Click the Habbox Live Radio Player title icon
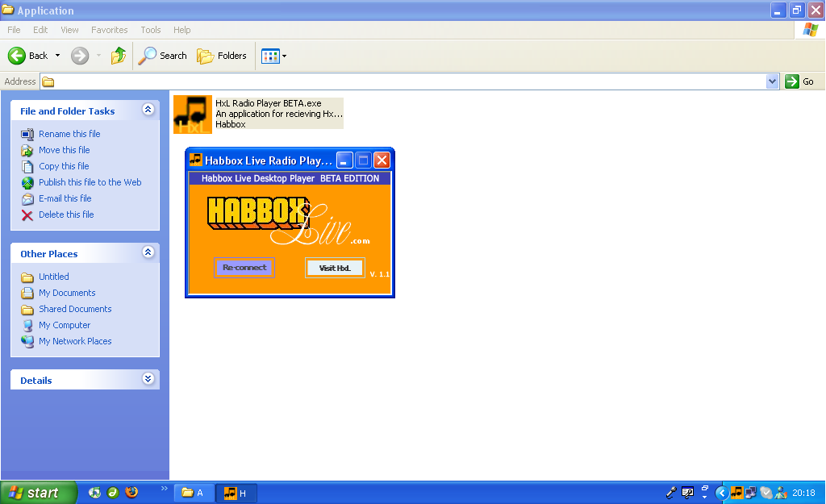Viewport: 826px width, 504px height. click(196, 160)
